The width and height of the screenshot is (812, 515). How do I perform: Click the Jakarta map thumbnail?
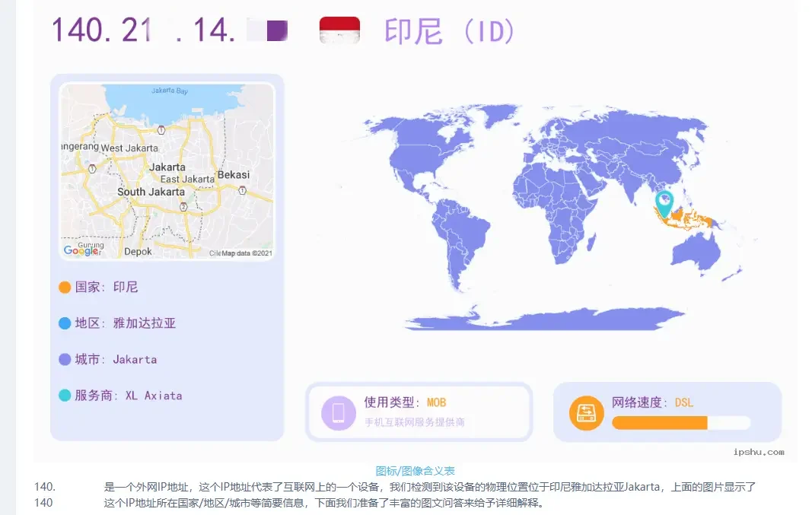(167, 171)
